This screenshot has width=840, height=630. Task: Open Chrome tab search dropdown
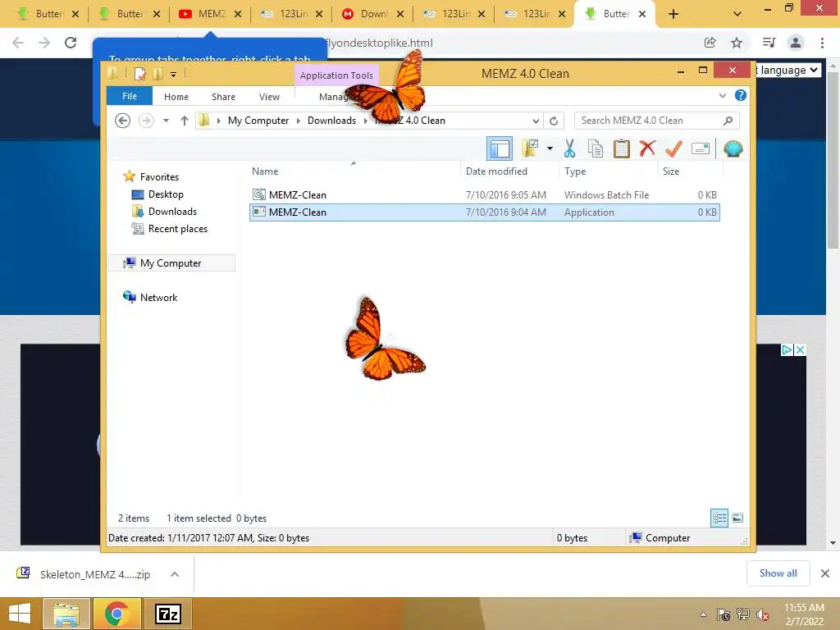pyautogui.click(x=737, y=14)
